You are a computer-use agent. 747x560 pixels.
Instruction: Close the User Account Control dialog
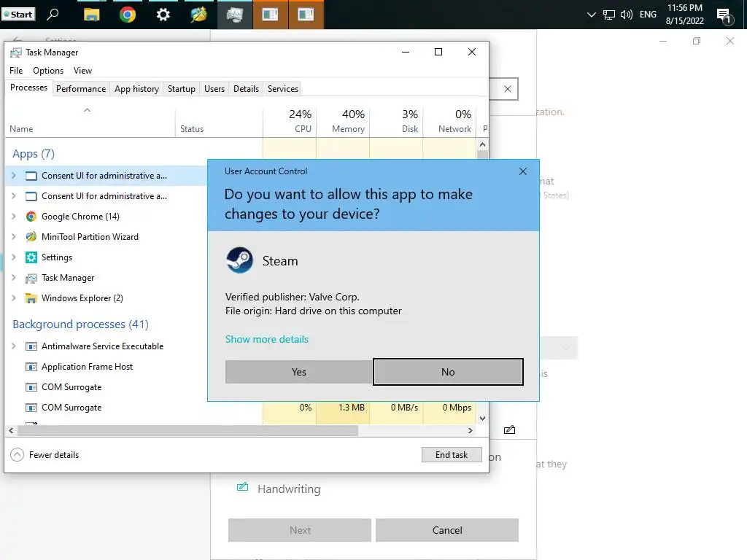[522, 171]
